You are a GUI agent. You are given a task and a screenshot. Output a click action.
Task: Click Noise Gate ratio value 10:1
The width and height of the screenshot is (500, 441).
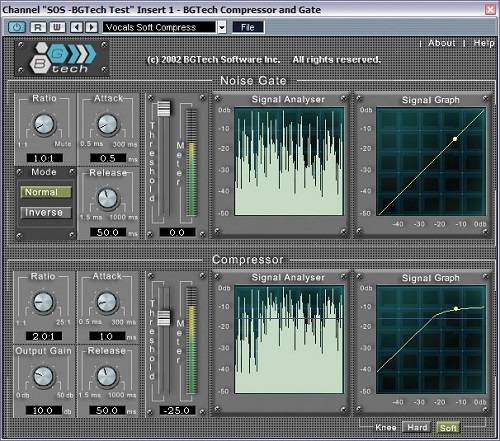tap(44, 158)
